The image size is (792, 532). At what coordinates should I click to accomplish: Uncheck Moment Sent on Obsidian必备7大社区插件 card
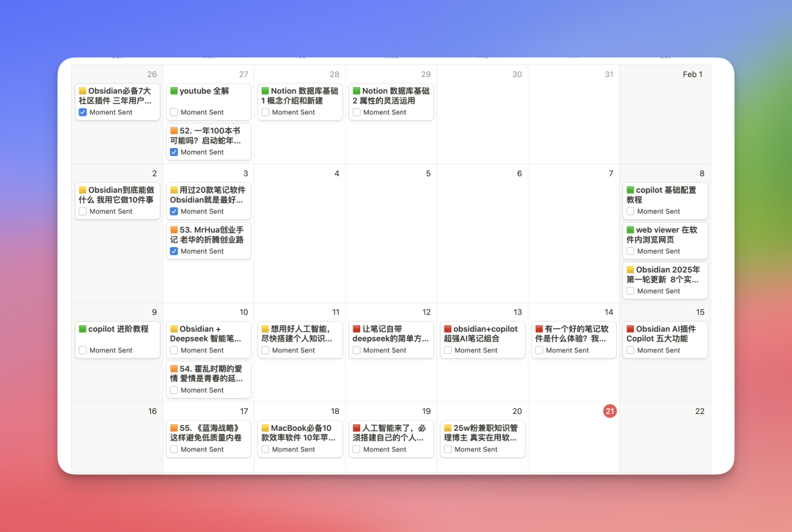tap(83, 112)
